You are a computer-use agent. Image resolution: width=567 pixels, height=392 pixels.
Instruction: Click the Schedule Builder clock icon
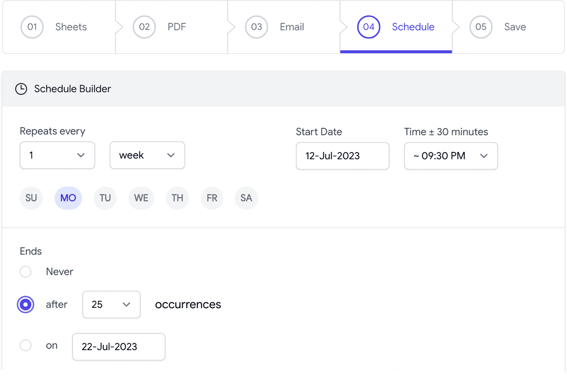tap(21, 89)
